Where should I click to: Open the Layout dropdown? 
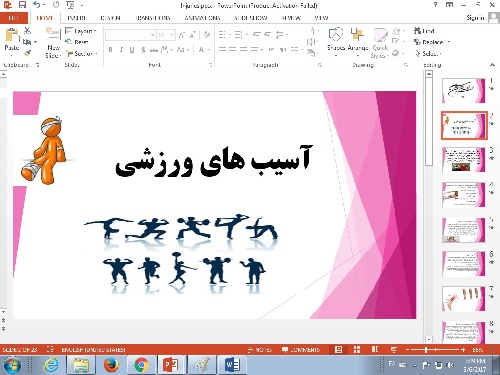(81, 31)
